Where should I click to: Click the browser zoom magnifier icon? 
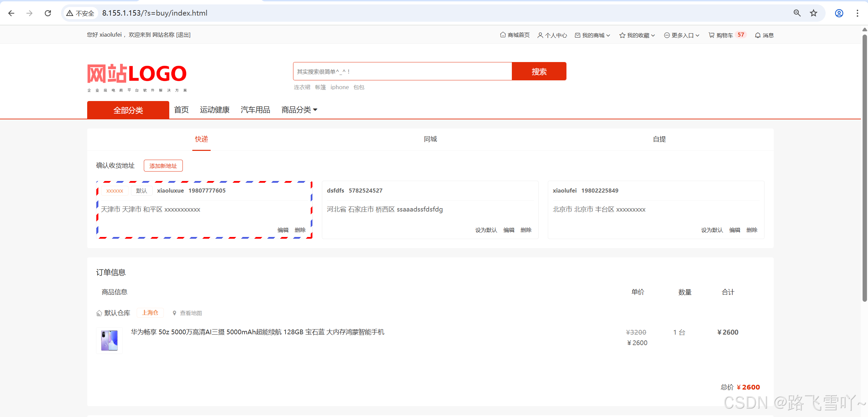(x=797, y=13)
